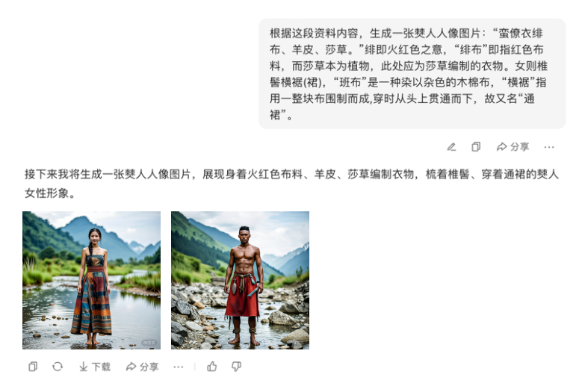Open the more options dots in the bottom toolbar
585x392 pixels.
click(x=179, y=367)
